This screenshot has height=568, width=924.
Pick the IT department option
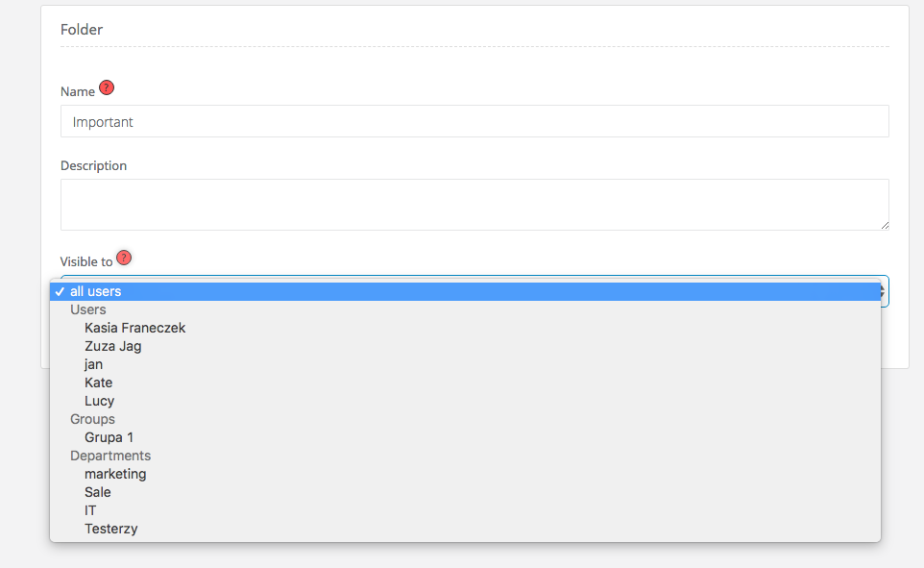[90, 510]
